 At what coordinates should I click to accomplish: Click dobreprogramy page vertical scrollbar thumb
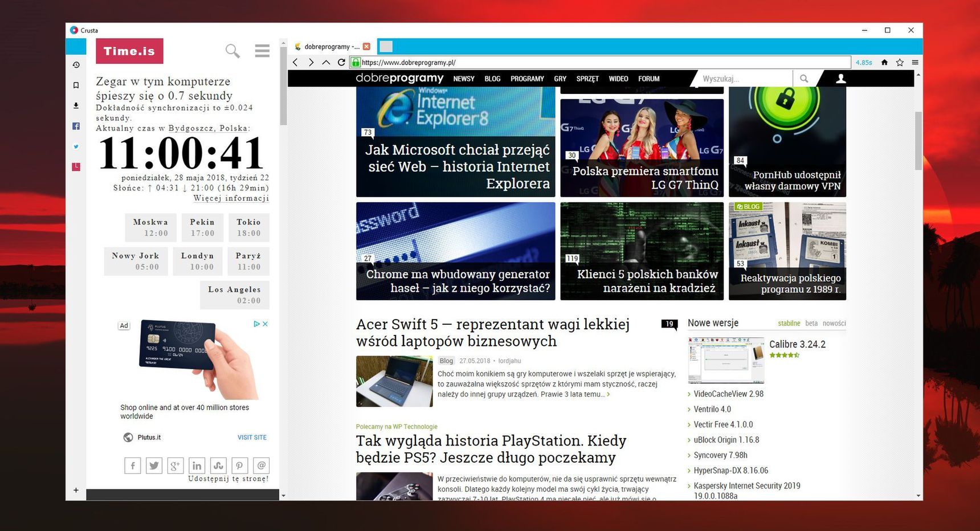click(x=918, y=141)
